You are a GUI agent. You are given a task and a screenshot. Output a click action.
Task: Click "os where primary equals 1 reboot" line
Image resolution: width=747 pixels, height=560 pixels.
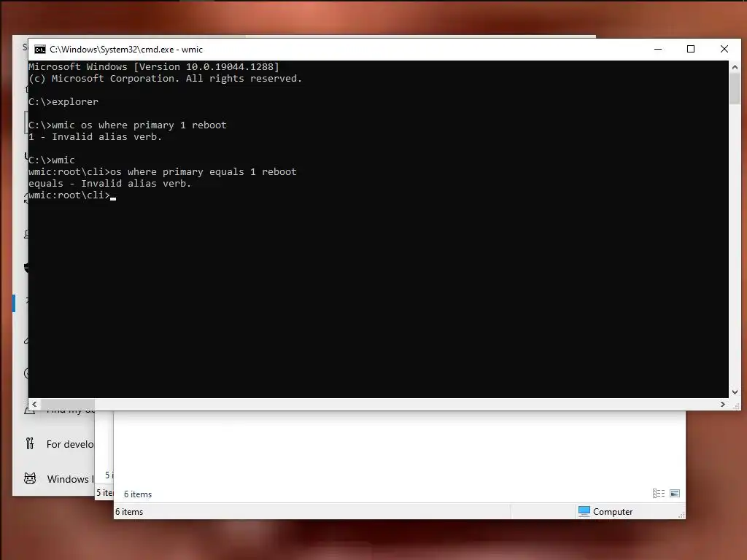[163, 172]
